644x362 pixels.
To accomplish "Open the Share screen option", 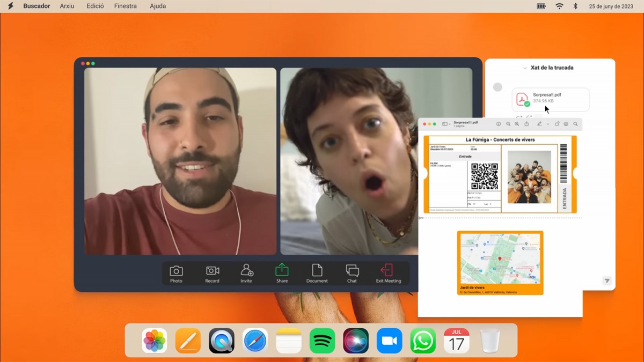I will click(x=282, y=272).
